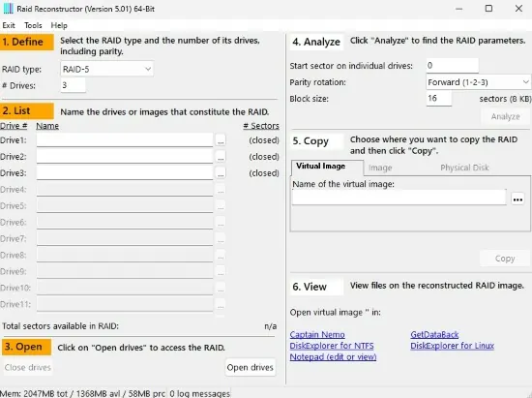Click browse button for virtual image name
The height and width of the screenshot is (398, 532).
click(x=517, y=199)
